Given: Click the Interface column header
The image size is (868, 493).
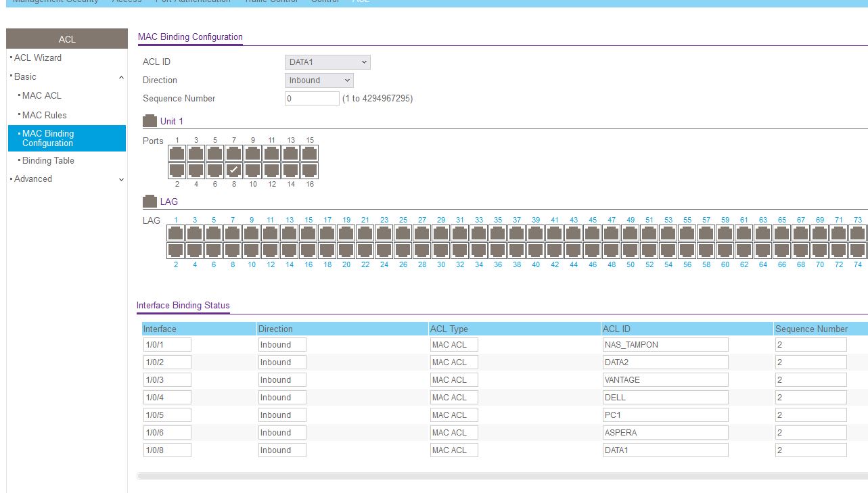Looking at the screenshot, I should [199, 329].
